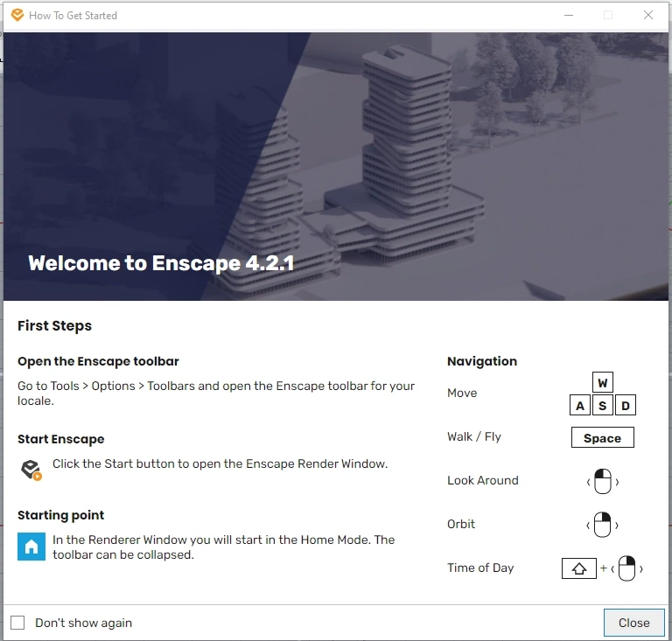The image size is (672, 641).
Task: Click the D key icon
Action: 626,405
